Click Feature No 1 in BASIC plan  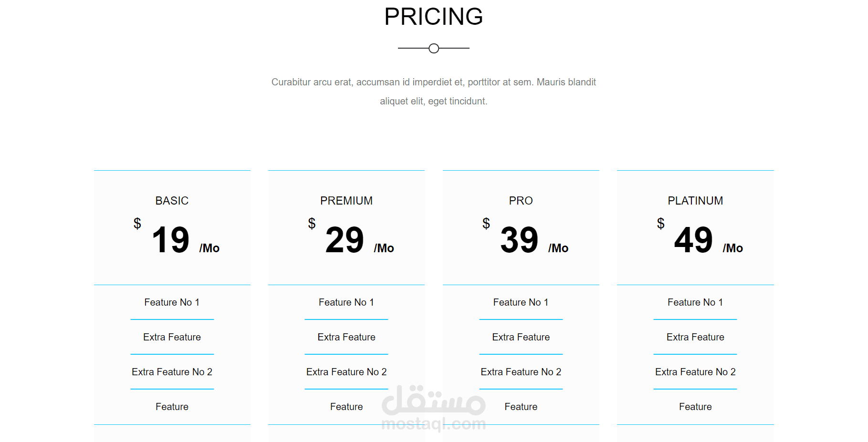pyautogui.click(x=172, y=302)
